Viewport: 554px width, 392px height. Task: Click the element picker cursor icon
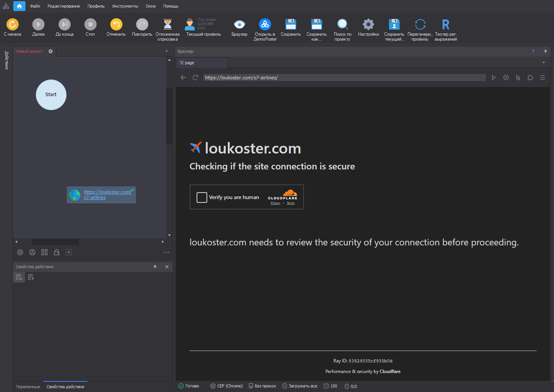tap(518, 77)
